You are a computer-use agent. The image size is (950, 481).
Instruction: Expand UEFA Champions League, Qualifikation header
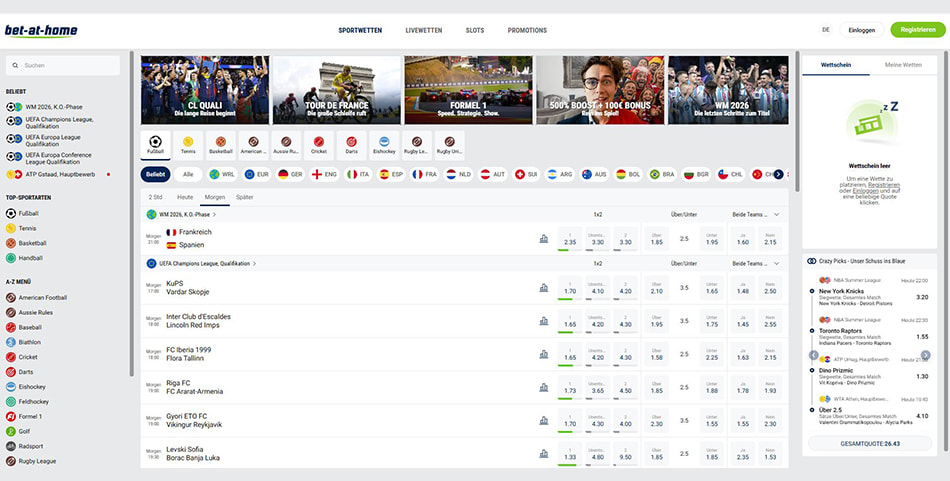pos(202,264)
